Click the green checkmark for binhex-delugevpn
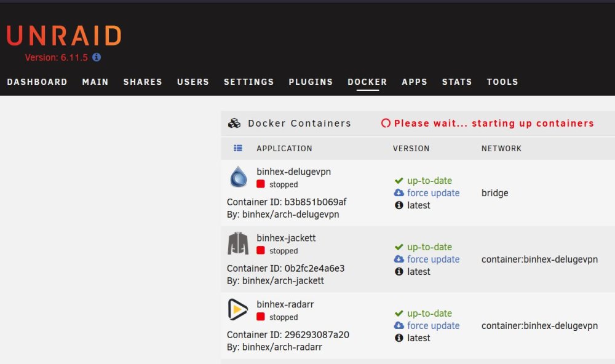 click(399, 180)
